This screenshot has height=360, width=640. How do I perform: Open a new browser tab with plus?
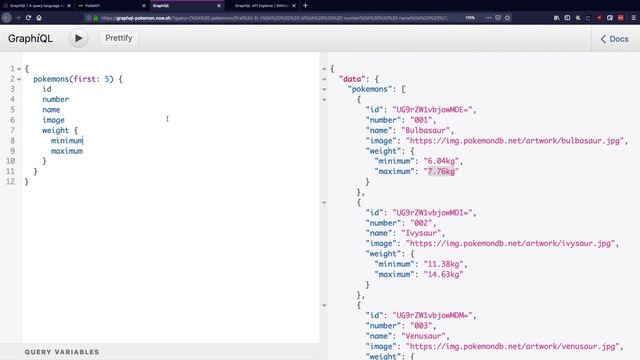[x=305, y=6]
